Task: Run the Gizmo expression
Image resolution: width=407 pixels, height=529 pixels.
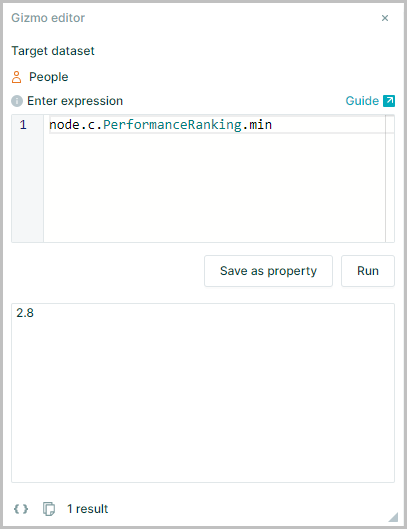Action: tap(368, 271)
